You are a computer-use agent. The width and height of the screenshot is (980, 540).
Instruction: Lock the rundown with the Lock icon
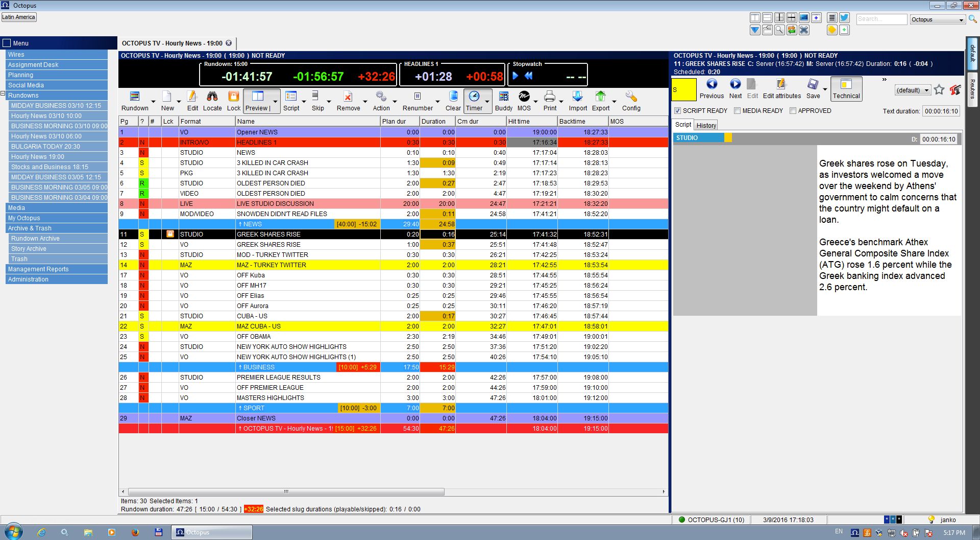[x=233, y=97]
